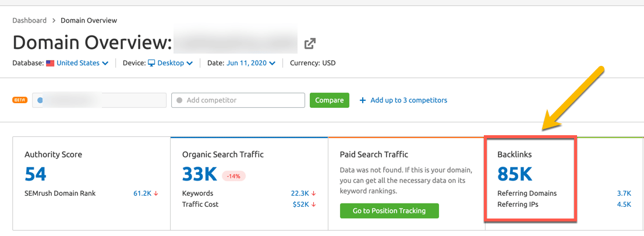Click the 3.7K Referring Domains value
Image resolution: width=644 pixels, height=236 pixels.
[625, 193]
